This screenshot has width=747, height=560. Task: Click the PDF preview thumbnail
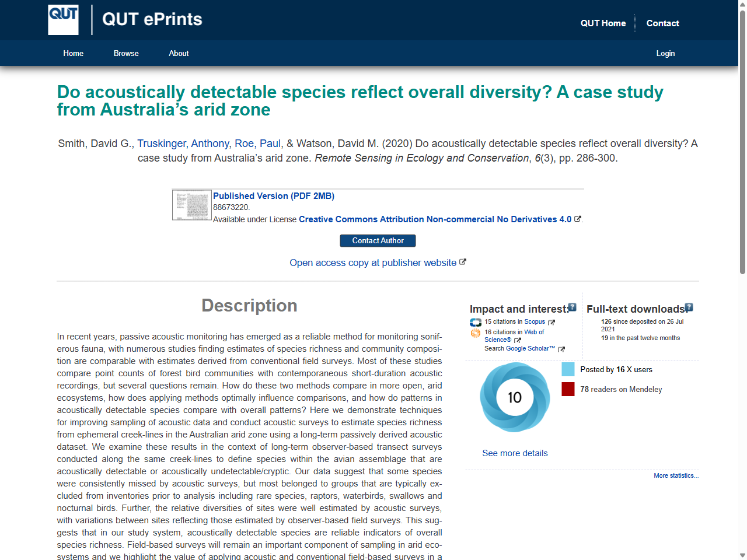pos(191,205)
